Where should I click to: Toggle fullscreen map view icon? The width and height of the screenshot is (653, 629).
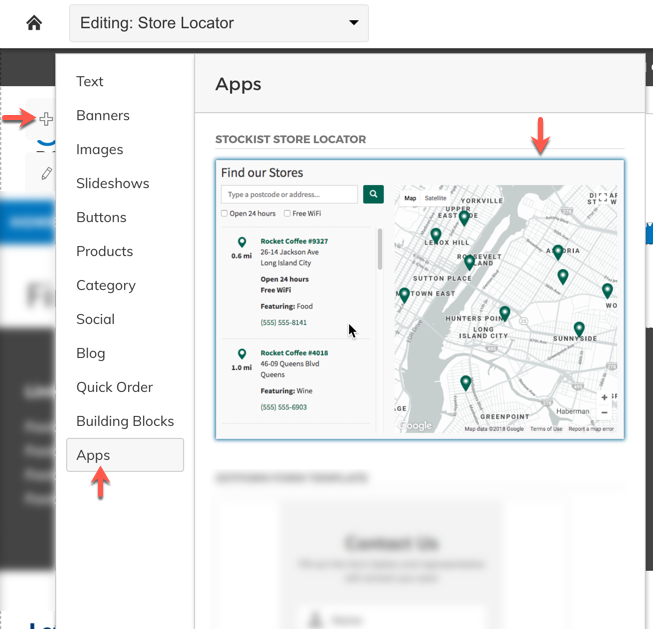pos(603,197)
